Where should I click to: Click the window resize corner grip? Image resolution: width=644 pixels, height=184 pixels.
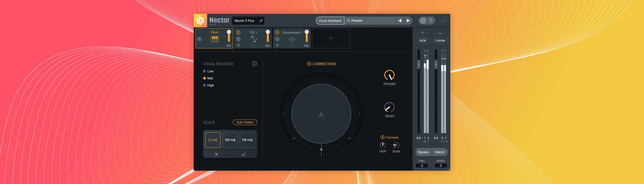tap(448, 169)
